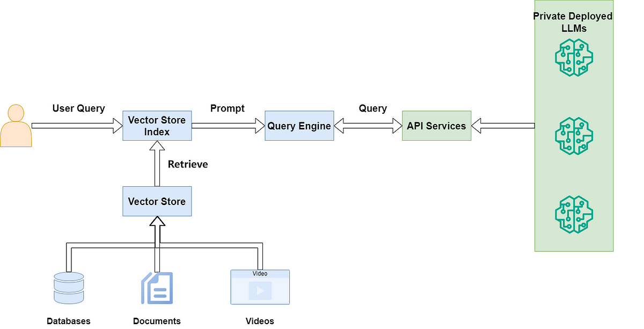Click the "User Query" arrow label

click(78, 108)
